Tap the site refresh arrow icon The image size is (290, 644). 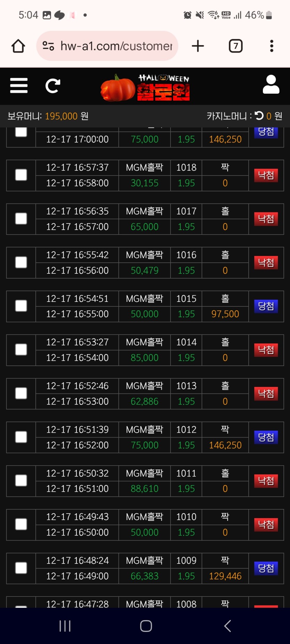coord(53,86)
